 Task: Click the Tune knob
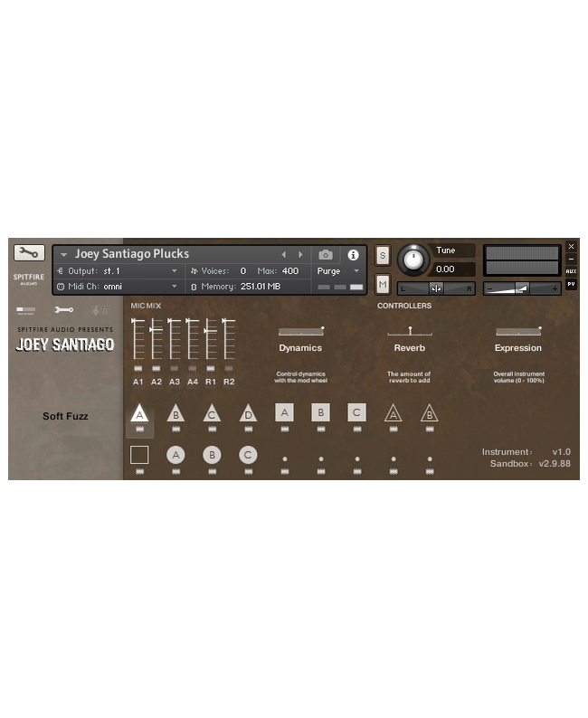tap(413, 260)
